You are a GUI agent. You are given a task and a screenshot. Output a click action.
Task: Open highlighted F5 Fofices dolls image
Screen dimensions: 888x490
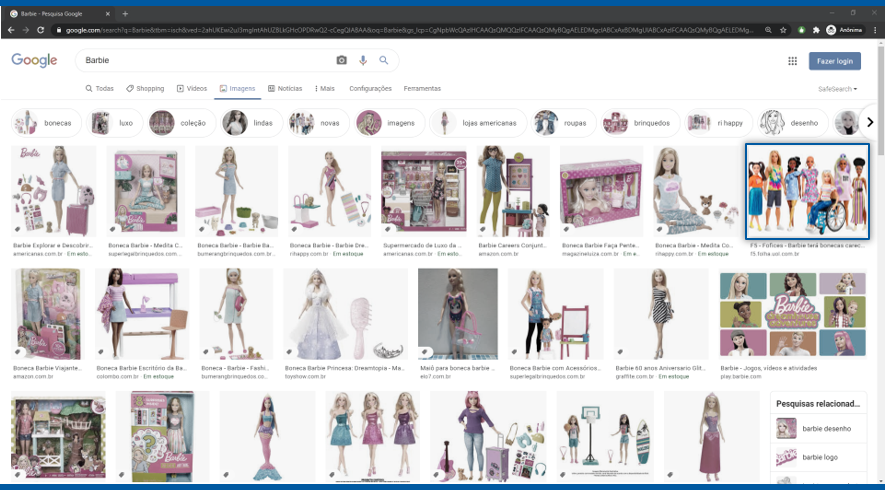click(807, 191)
